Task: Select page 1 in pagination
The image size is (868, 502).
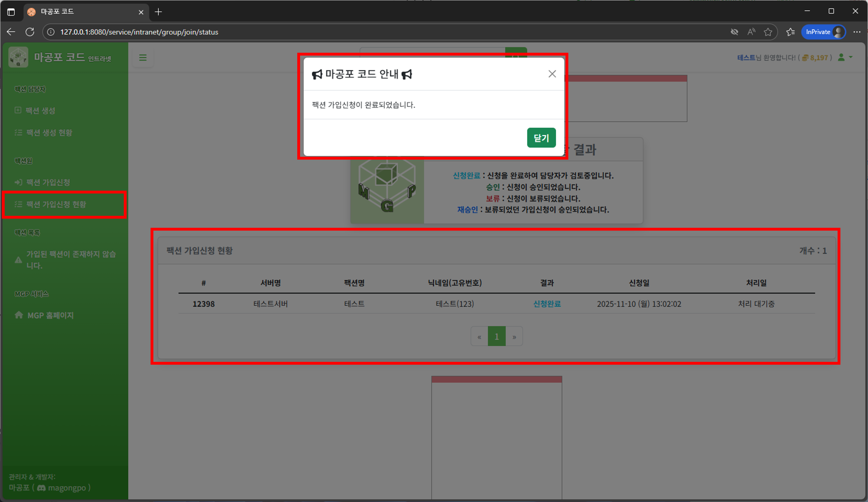Action: [496, 337]
